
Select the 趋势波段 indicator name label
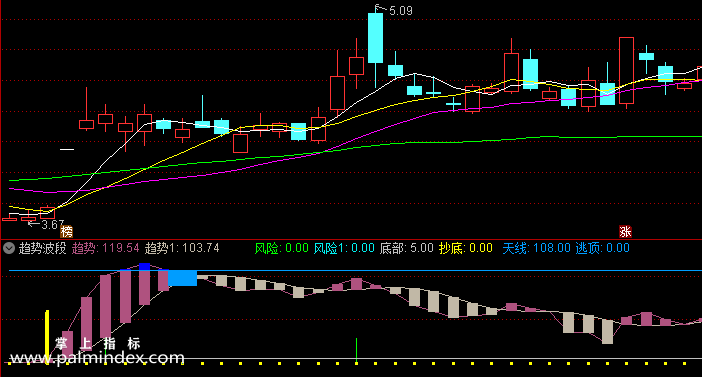coord(43,248)
